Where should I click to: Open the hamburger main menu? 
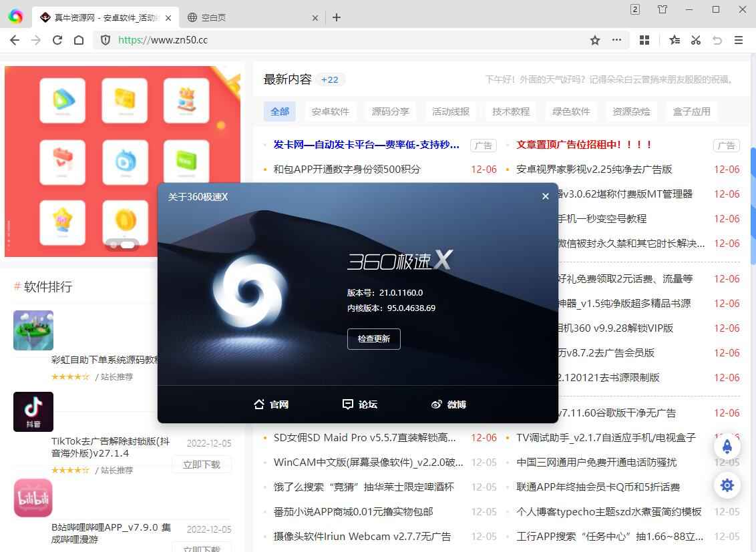point(739,40)
